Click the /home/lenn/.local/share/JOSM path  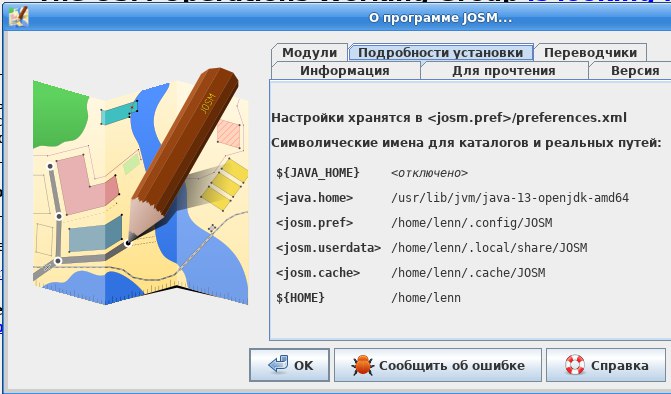[x=489, y=248]
